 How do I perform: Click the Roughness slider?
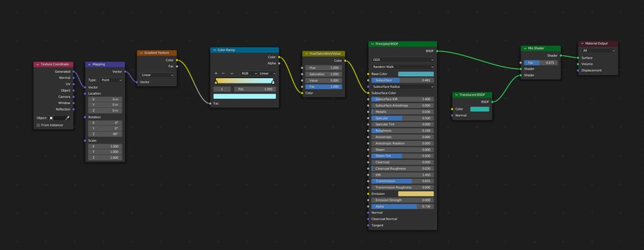pyautogui.click(x=403, y=130)
